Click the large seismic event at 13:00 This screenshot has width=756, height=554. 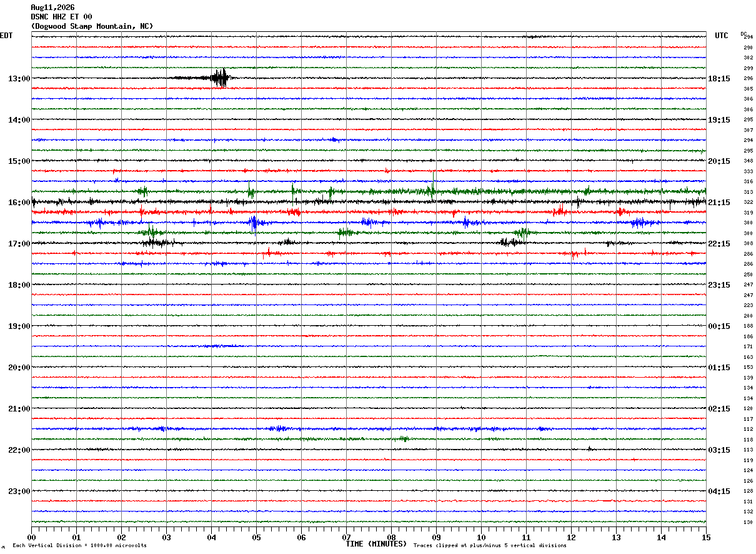220,78
